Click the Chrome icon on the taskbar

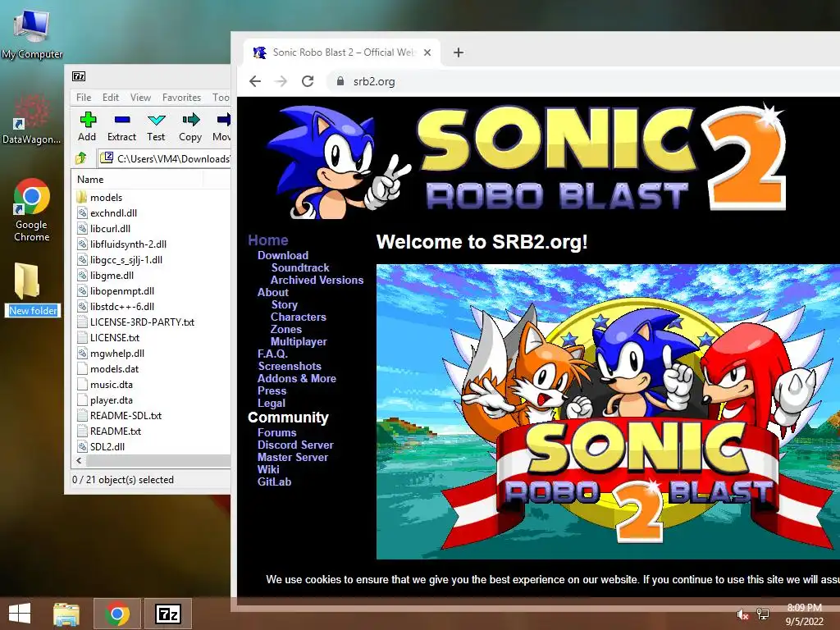click(x=116, y=614)
